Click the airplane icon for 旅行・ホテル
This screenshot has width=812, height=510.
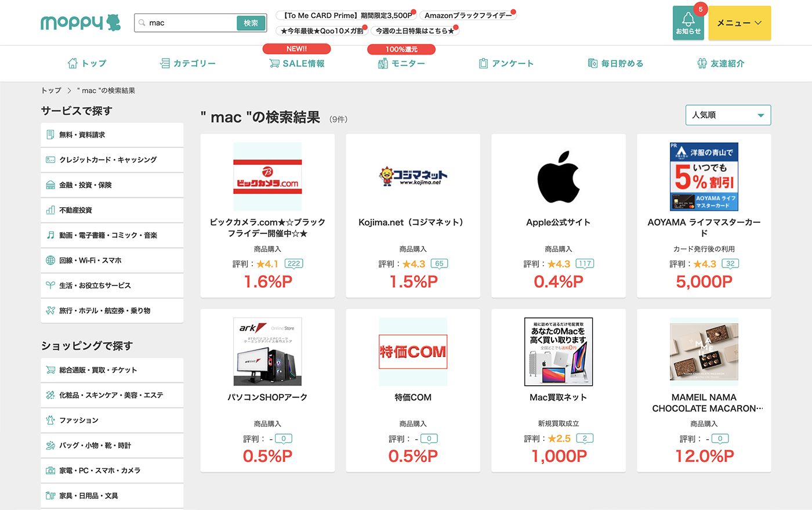pyautogui.click(x=50, y=310)
